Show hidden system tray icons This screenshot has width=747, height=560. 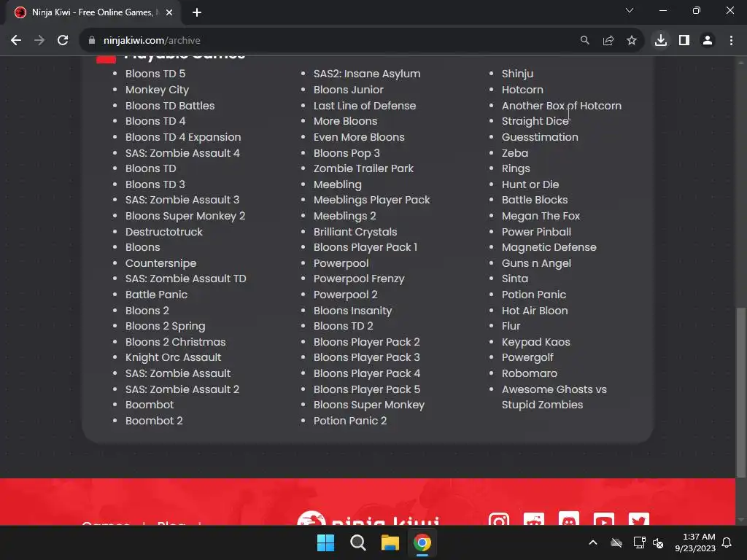click(x=593, y=542)
